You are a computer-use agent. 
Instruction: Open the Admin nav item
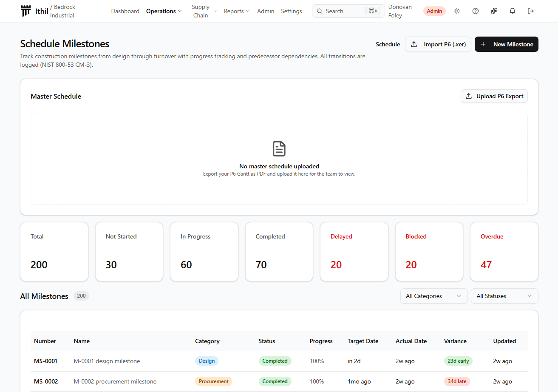point(266,11)
